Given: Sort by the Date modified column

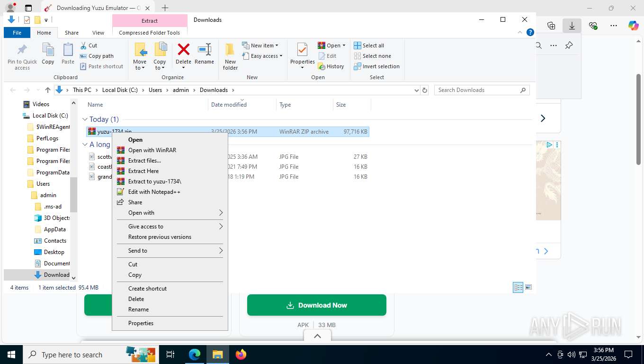Looking at the screenshot, I should tap(242, 105).
